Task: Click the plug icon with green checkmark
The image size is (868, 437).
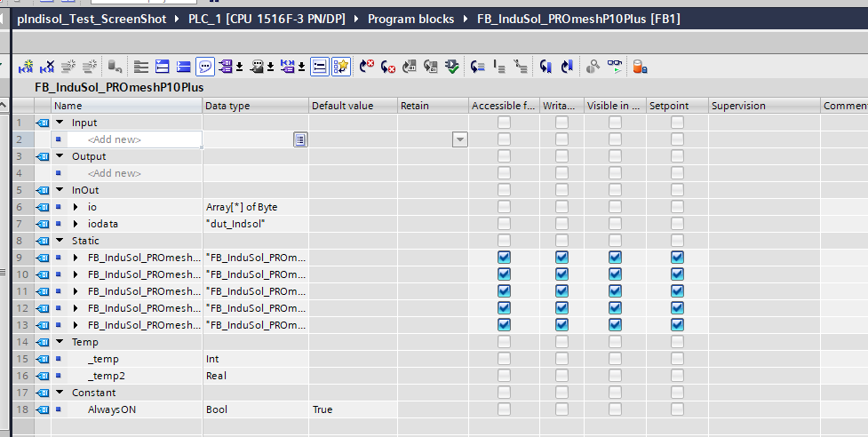Action: pos(451,67)
